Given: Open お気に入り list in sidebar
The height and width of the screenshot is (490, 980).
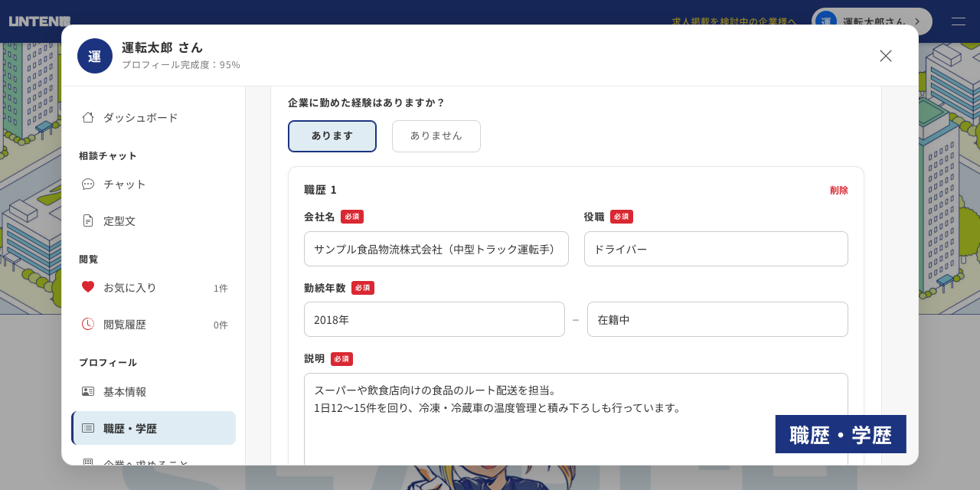Looking at the screenshot, I should [153, 287].
